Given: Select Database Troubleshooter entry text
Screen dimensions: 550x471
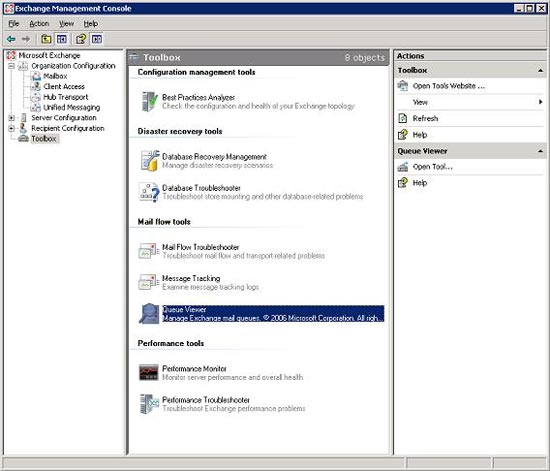Looking at the screenshot, I should coord(201,188).
